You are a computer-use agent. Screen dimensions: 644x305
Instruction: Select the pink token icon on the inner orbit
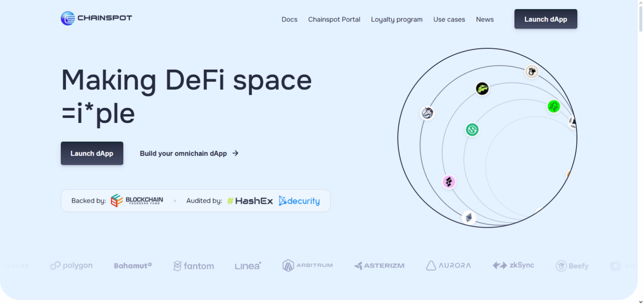coord(449,182)
